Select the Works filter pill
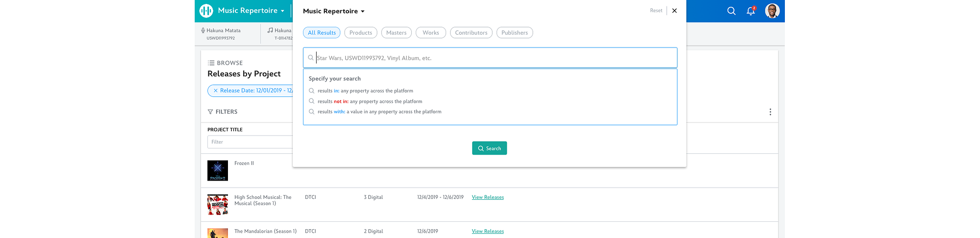 (431, 33)
